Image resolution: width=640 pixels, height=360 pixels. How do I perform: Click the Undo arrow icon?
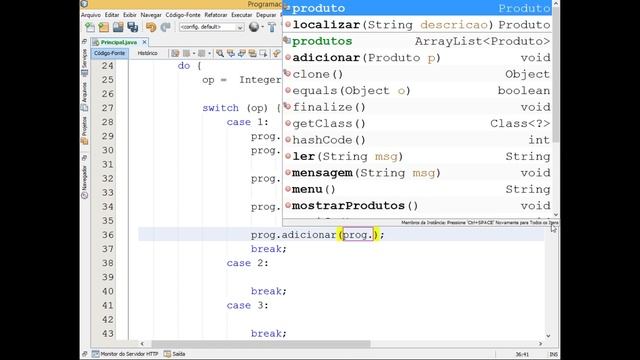151,27
